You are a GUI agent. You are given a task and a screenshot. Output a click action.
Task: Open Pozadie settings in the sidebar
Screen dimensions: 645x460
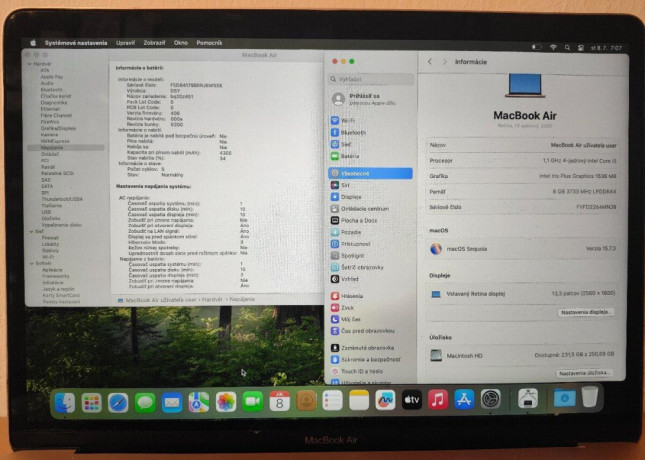pyautogui.click(x=346, y=232)
